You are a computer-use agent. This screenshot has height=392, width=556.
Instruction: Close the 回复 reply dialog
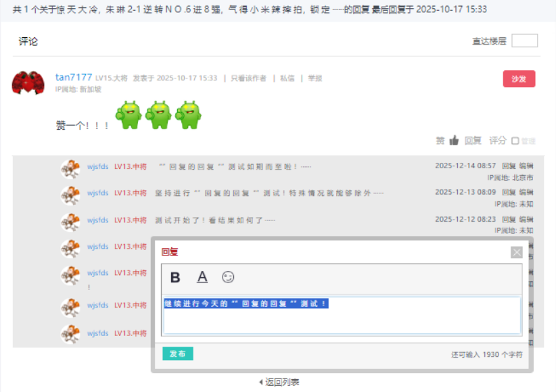click(517, 252)
